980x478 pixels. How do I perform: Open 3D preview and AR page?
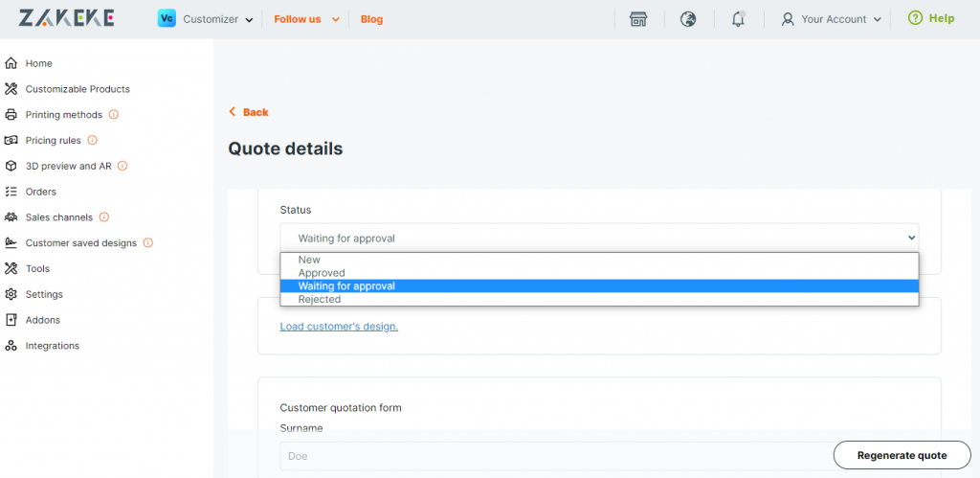[x=68, y=166]
